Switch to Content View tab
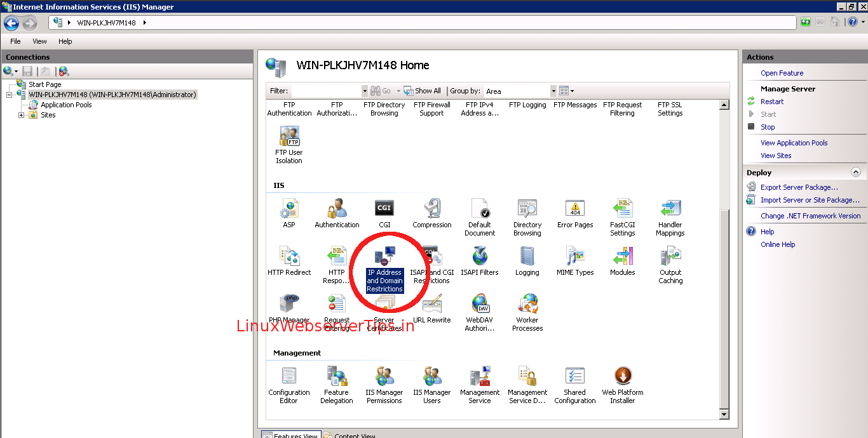This screenshot has height=438, width=868. (x=349, y=435)
